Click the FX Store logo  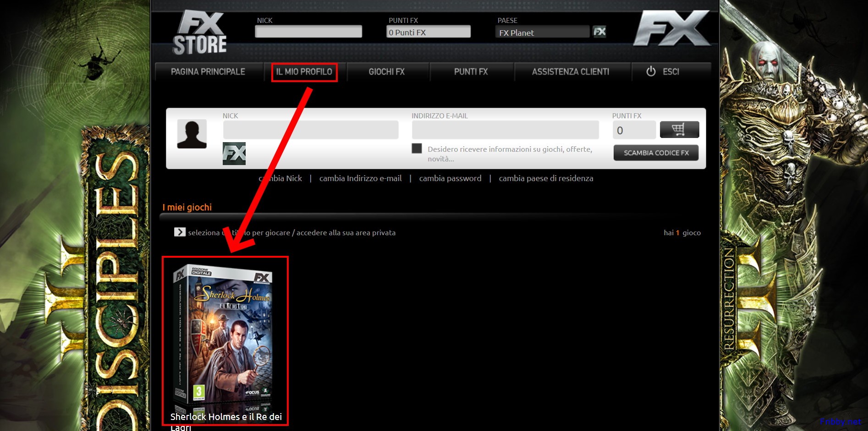coord(199,33)
